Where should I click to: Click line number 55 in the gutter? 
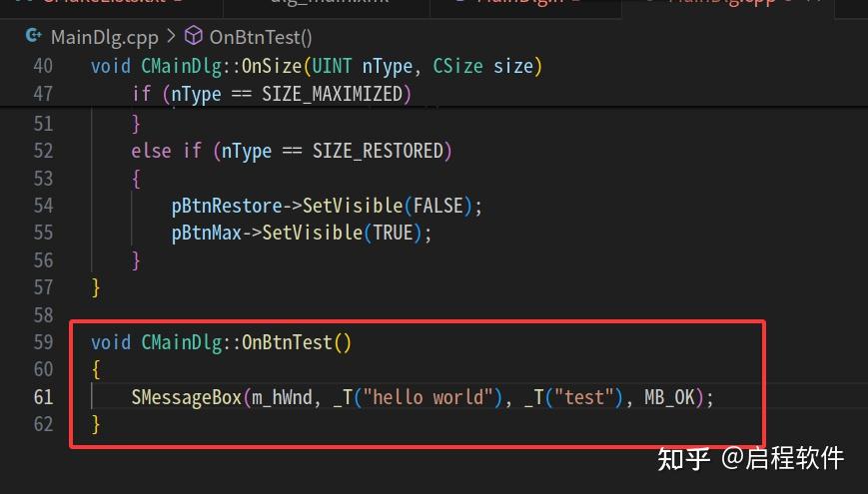43,233
